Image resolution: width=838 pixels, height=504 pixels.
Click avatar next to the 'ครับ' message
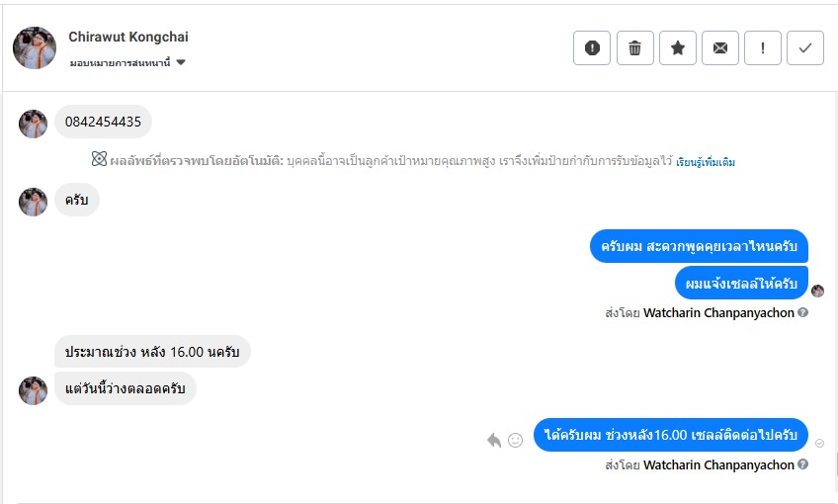point(34,202)
